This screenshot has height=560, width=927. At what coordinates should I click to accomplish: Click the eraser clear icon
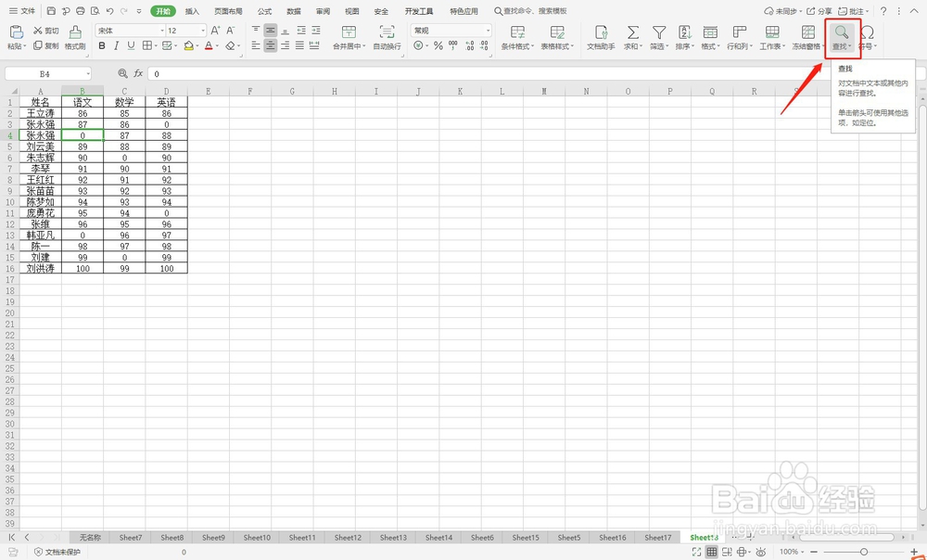pyautogui.click(x=231, y=45)
